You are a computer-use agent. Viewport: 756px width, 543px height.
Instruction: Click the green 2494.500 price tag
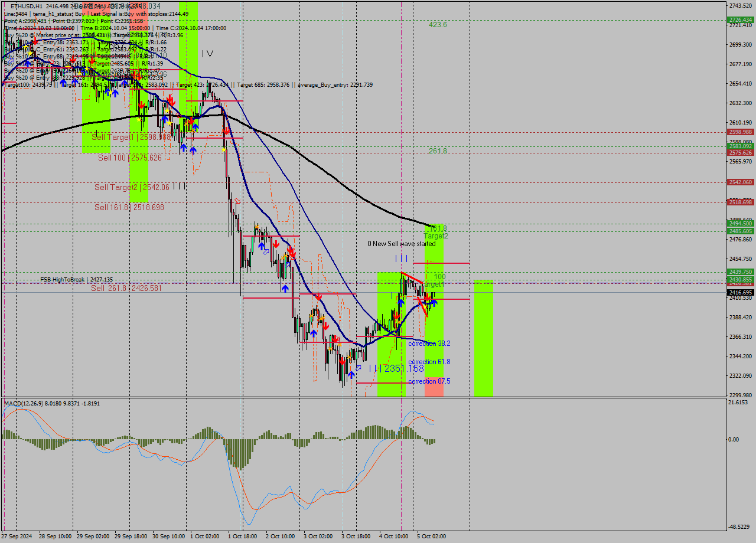tap(741, 224)
